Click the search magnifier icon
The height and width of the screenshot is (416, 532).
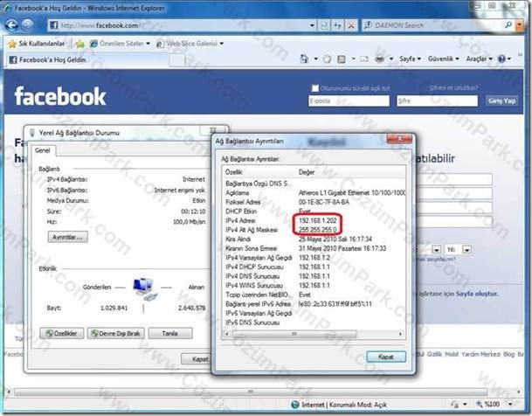[508, 25]
